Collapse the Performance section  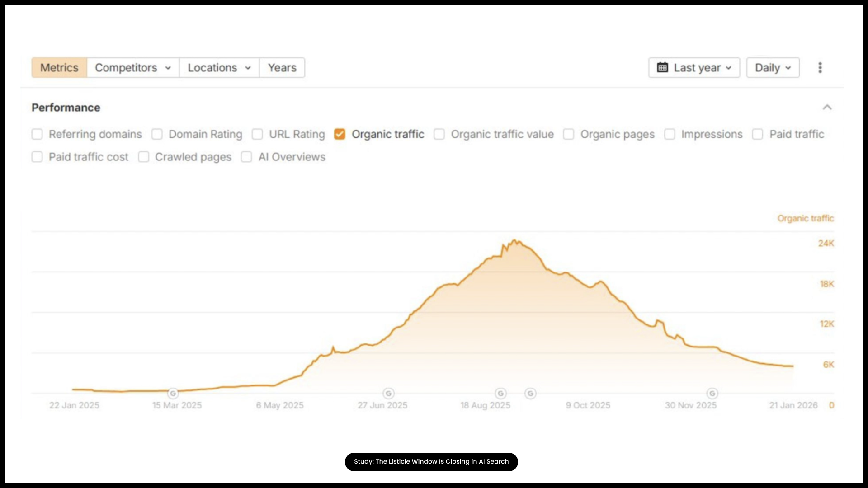coord(827,107)
